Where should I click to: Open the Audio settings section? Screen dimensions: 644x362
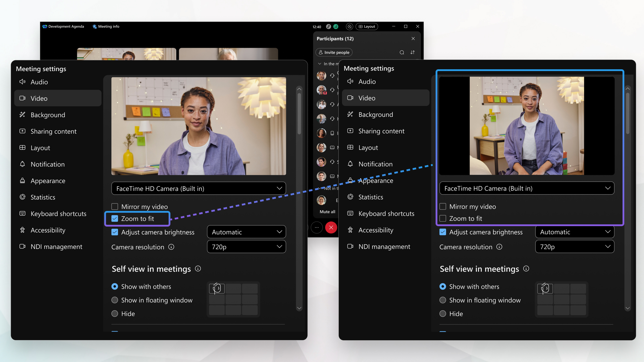click(39, 82)
